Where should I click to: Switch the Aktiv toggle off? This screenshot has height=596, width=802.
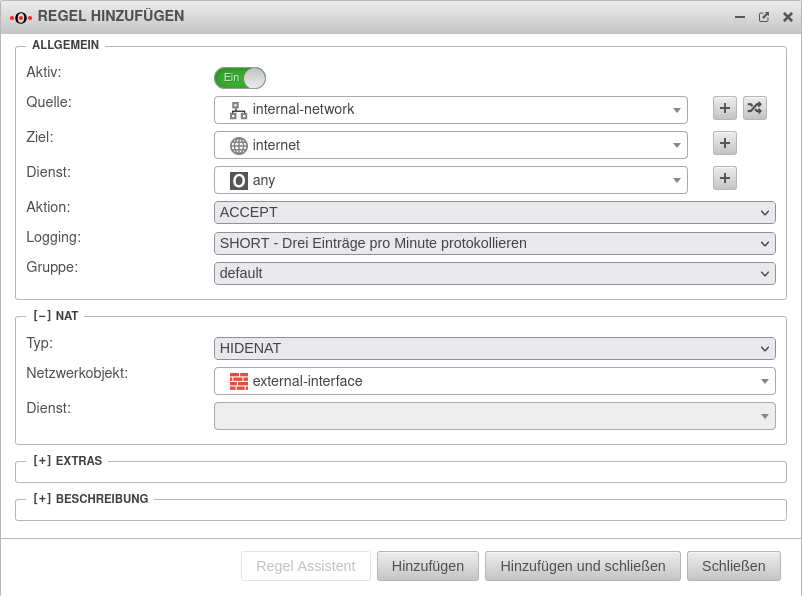[x=239, y=77]
